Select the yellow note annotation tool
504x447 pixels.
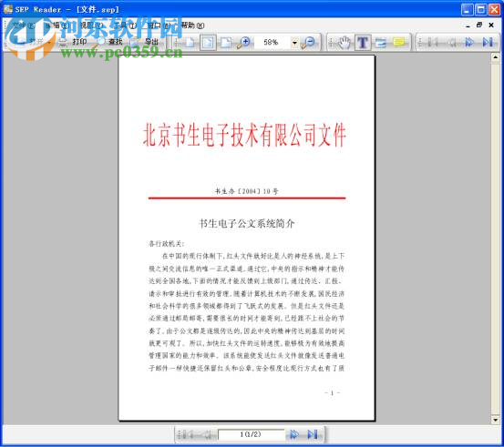[x=399, y=43]
